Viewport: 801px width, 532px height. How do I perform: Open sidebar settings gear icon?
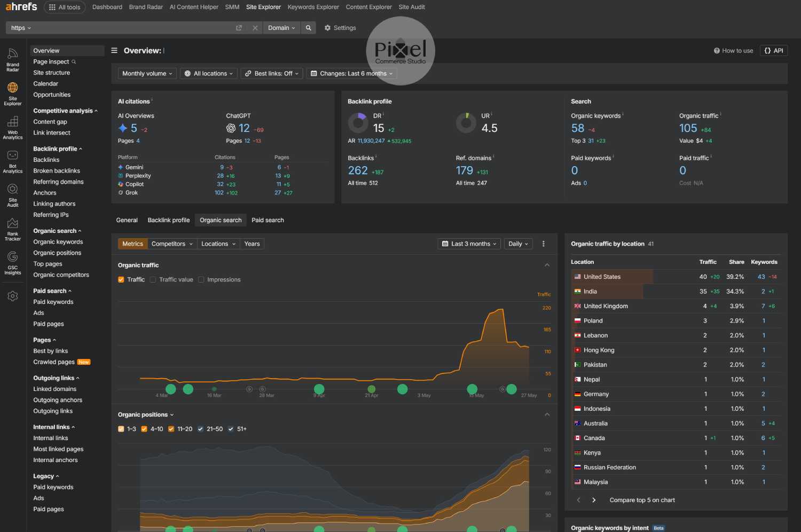coord(13,296)
